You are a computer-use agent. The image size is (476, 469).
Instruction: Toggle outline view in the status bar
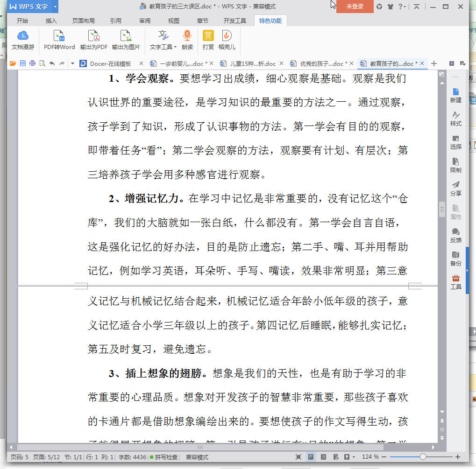[323, 457]
